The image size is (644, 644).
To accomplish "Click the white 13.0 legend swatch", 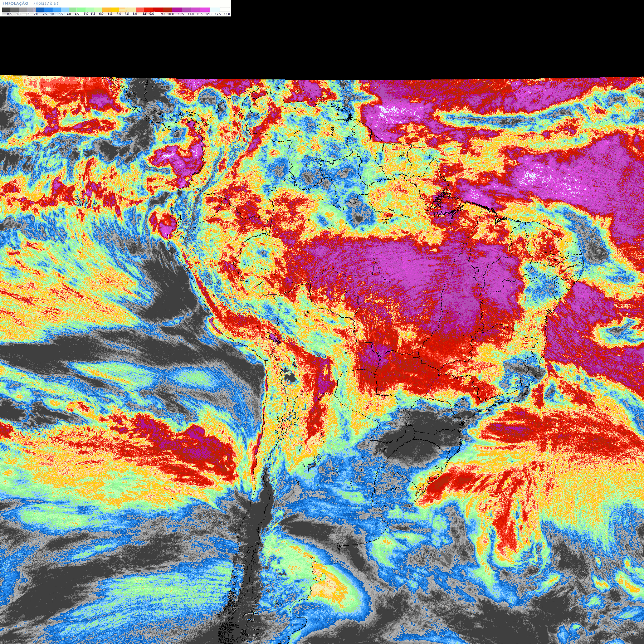I will (x=225, y=10).
